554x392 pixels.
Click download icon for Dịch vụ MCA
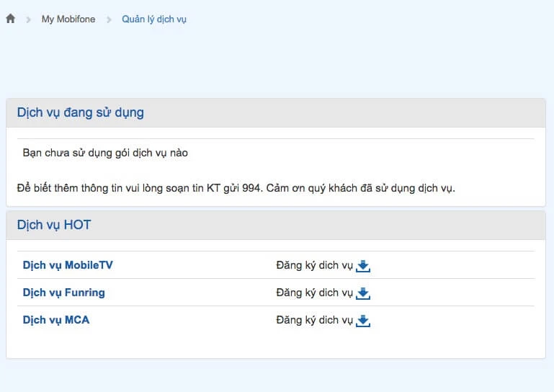[x=363, y=321]
